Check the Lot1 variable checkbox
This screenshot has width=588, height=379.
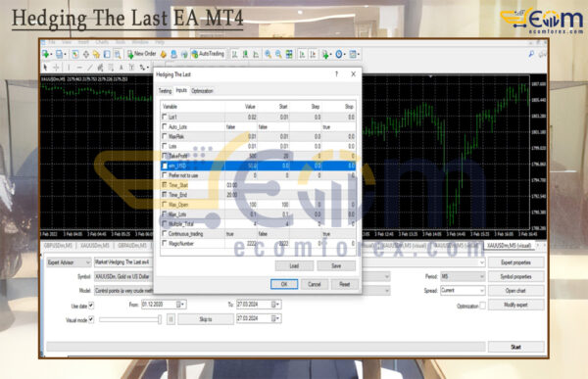click(165, 117)
